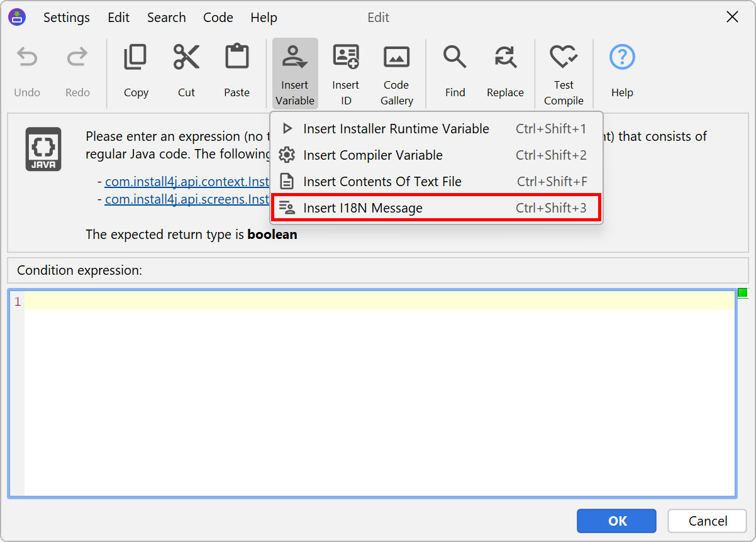Open the com.install4j.api.context link
The width and height of the screenshot is (756, 542).
187,182
